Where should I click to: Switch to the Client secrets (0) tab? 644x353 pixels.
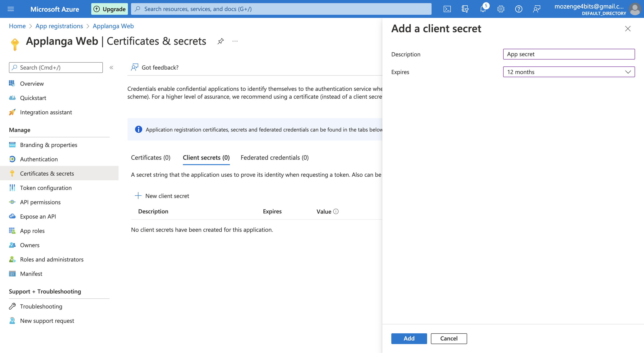click(x=206, y=158)
